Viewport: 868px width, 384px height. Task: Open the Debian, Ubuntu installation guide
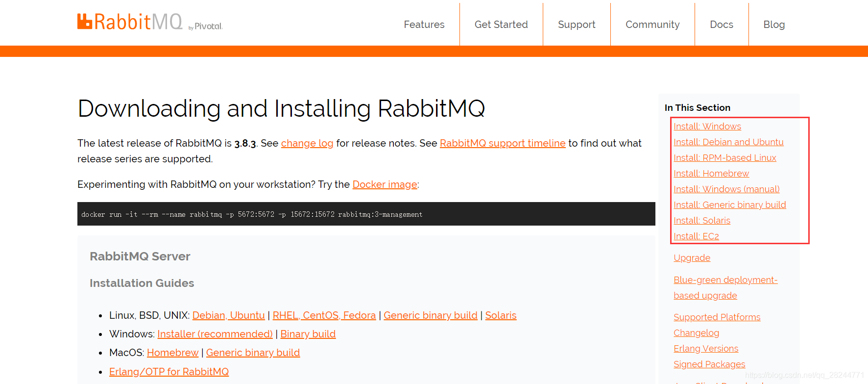tap(229, 315)
